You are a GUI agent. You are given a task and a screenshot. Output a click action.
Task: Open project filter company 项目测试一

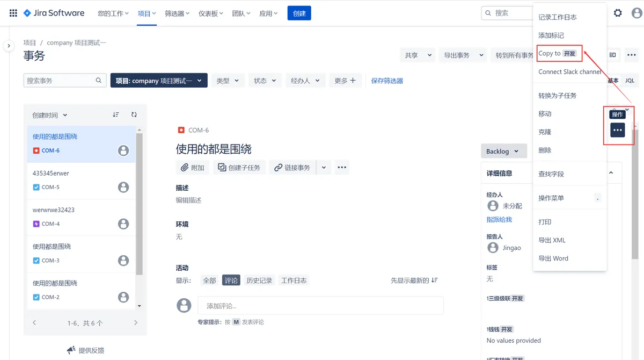point(159,81)
